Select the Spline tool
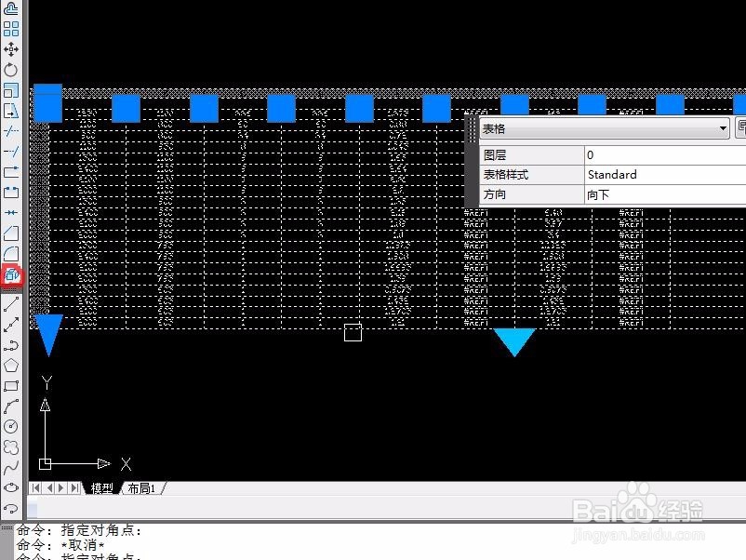 11,468
